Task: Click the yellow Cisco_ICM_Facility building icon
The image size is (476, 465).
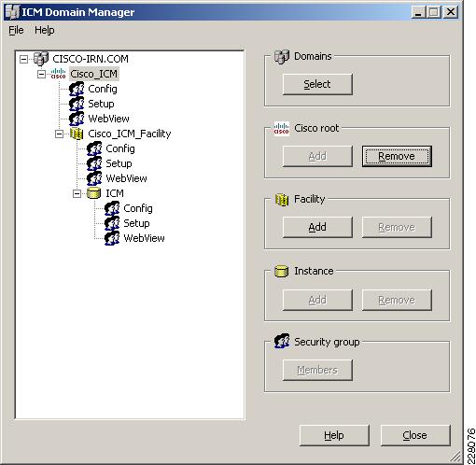Action: pos(77,134)
